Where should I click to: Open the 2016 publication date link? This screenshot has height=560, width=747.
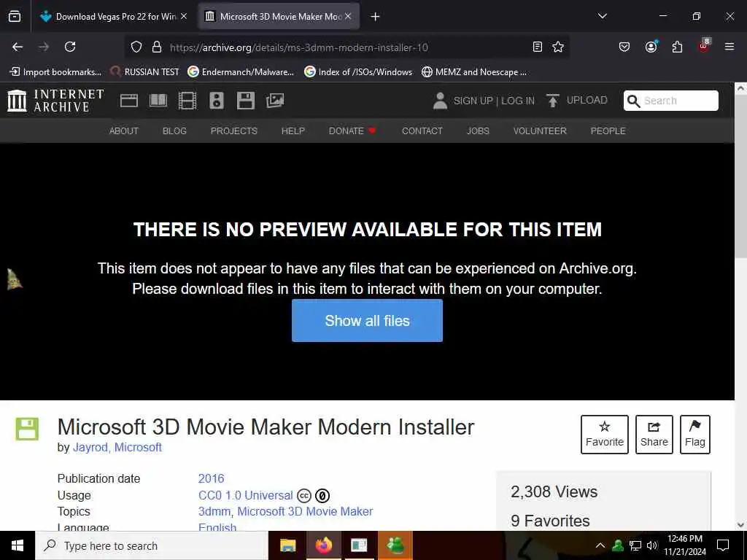point(211,478)
